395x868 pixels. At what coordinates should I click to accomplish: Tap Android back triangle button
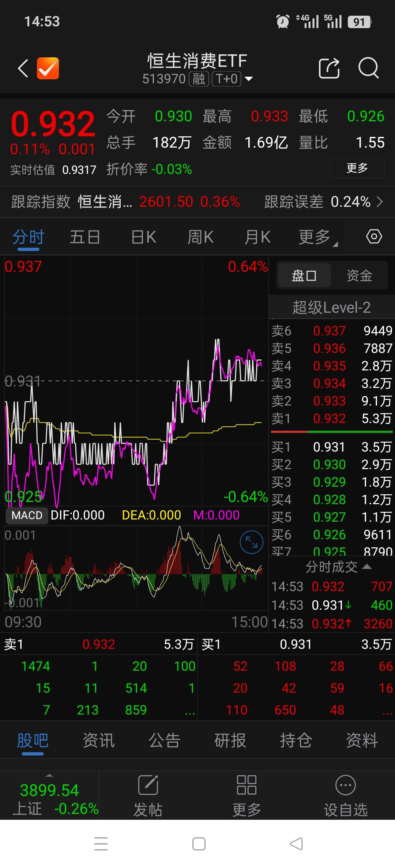click(296, 844)
